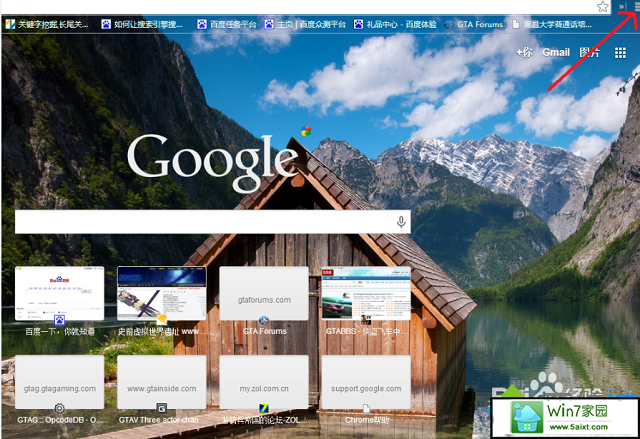Expand hidden extensions with the chevron
640x439 pixels.
[621, 7]
